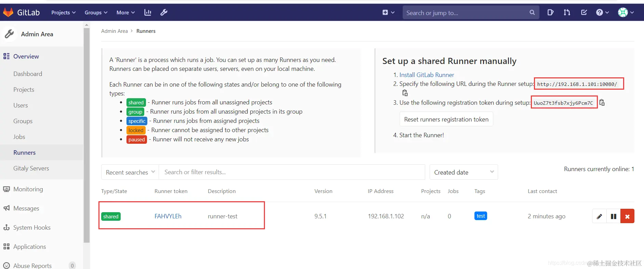Click the Runners currently online: 1 text
644x269 pixels.
599,169
